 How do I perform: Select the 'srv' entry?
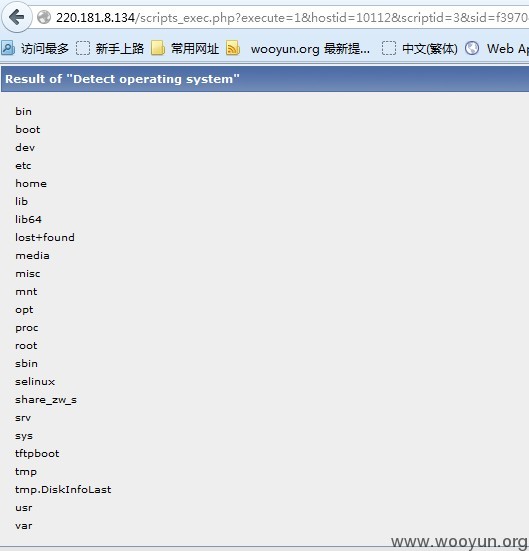click(23, 417)
